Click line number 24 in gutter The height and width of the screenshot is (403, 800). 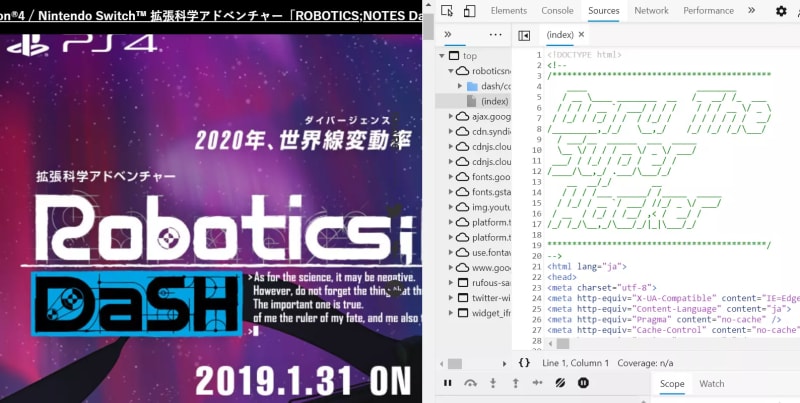click(x=536, y=298)
